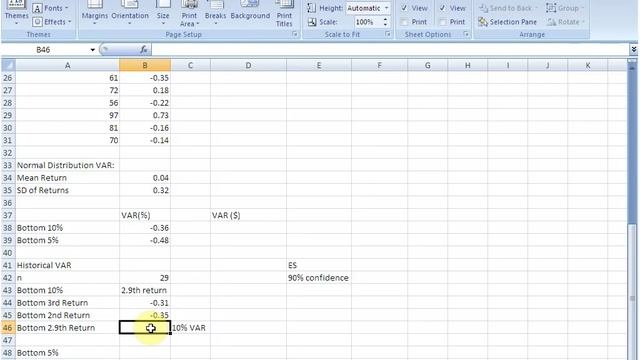Click the 'Mean Return' cell
The height and width of the screenshot is (360, 640).
(67, 178)
